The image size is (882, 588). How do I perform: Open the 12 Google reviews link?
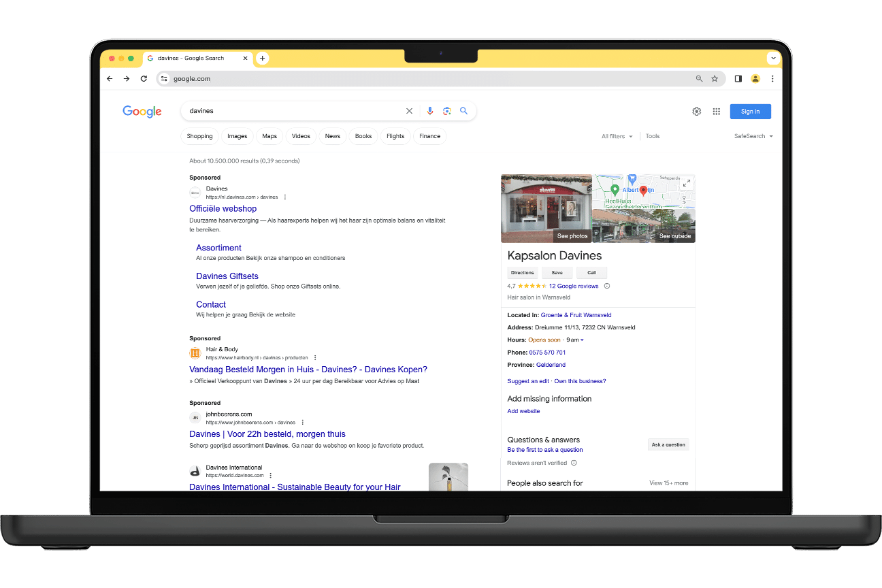574,287
